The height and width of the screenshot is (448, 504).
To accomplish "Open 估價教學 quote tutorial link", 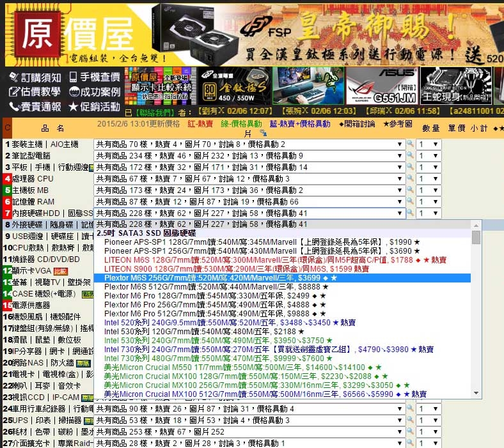I will (35, 92).
